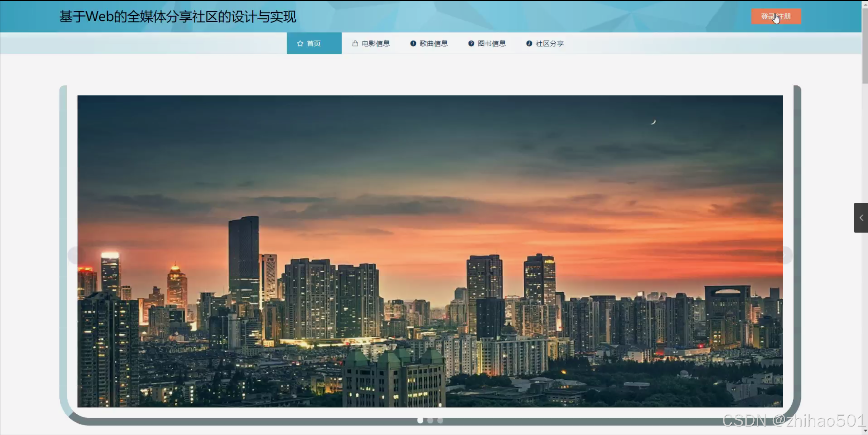868x435 pixels.
Task: Open the 社区分享 section tab
Action: click(544, 43)
